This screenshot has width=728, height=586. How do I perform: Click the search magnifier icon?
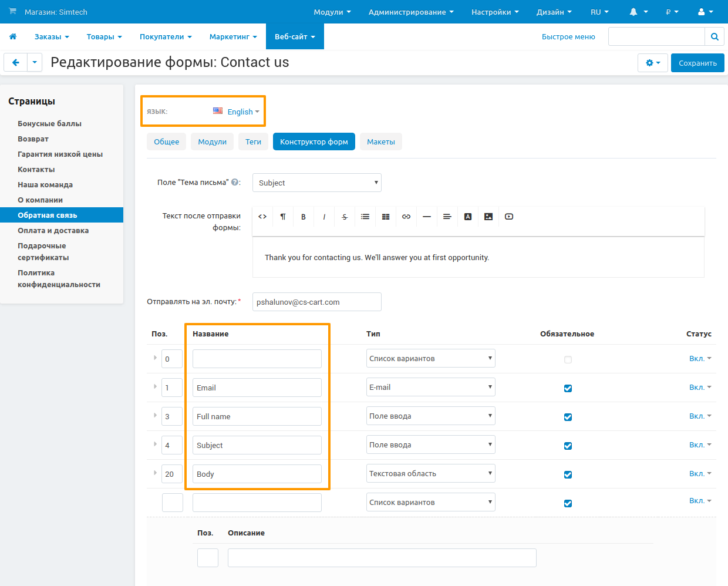tap(714, 36)
